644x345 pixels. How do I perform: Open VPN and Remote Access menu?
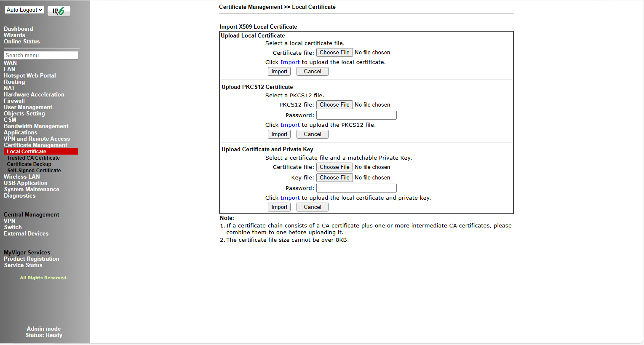37,139
